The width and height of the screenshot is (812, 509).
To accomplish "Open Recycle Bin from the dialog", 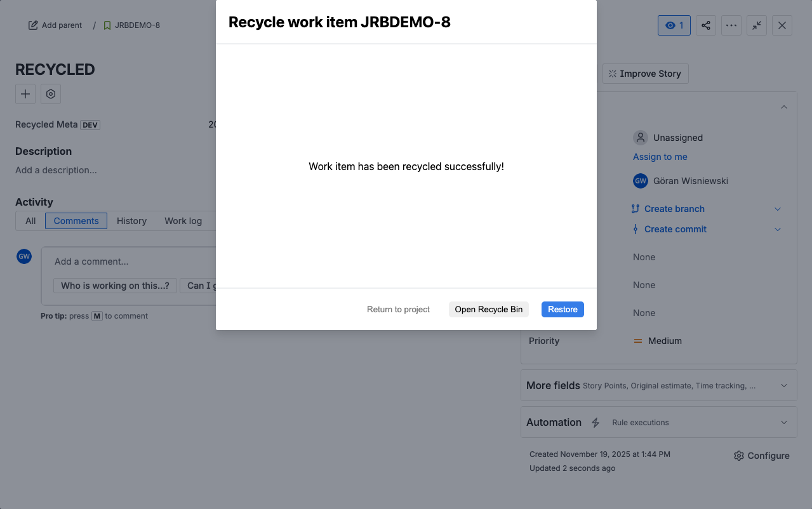I will [488, 309].
